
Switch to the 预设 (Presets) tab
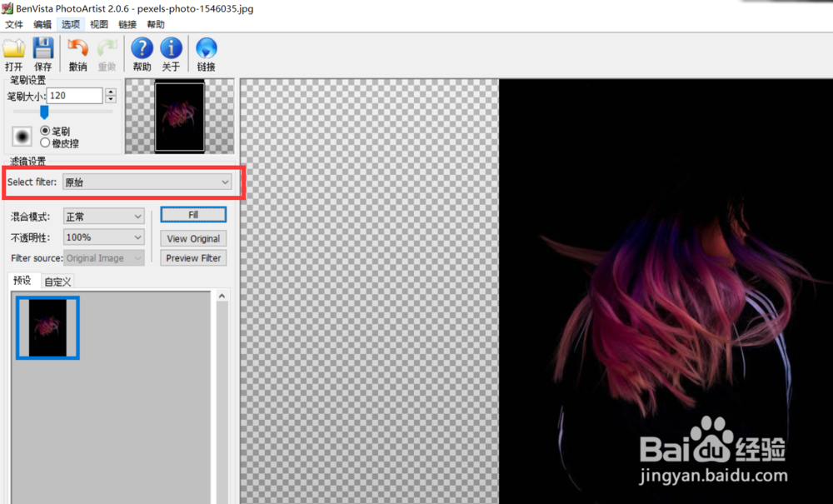click(x=22, y=281)
